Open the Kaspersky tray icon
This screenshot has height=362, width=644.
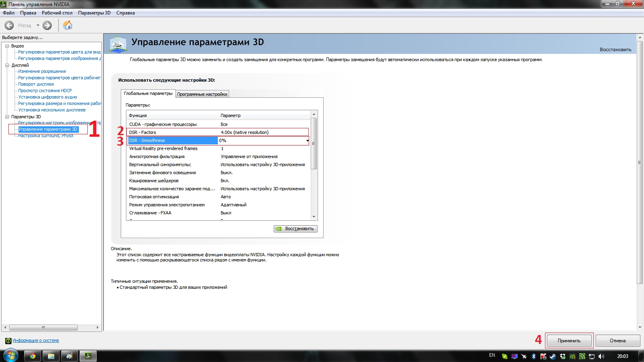[543, 356]
